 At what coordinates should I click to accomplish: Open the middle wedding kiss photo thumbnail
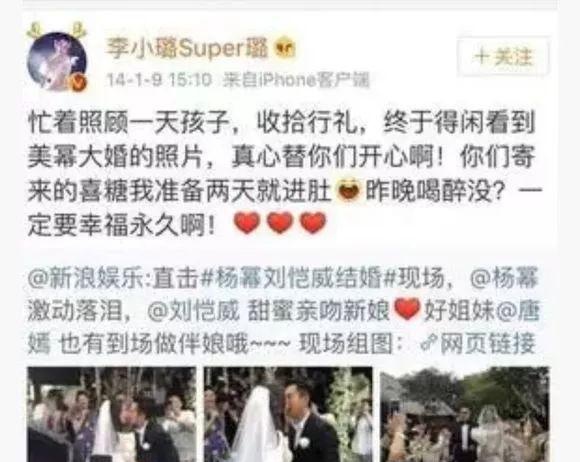288,414
